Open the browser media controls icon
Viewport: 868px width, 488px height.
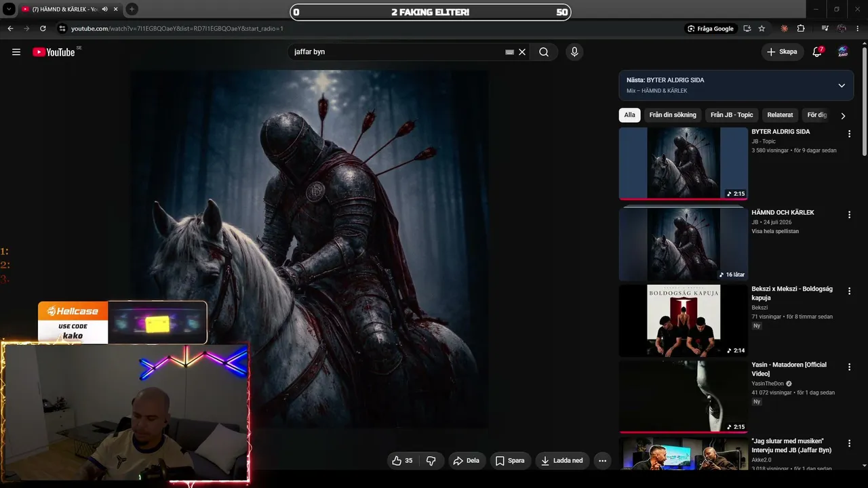(x=825, y=28)
